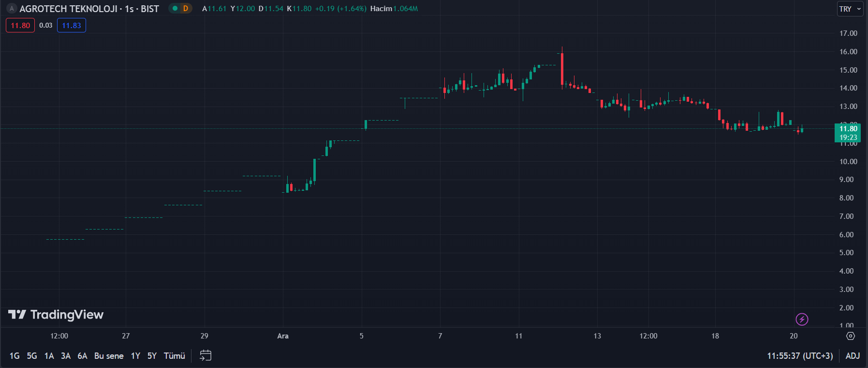Select the 5G time range
868x368 pixels.
(32, 356)
